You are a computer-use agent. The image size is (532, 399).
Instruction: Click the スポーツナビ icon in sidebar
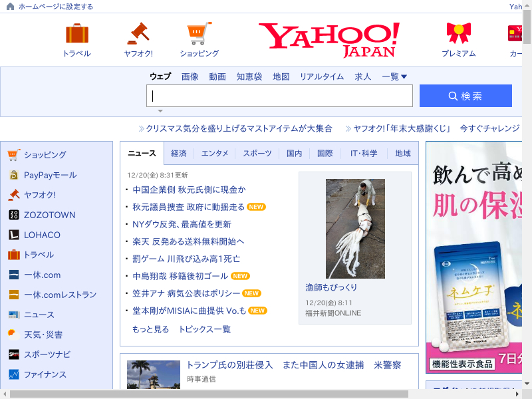coord(13,354)
